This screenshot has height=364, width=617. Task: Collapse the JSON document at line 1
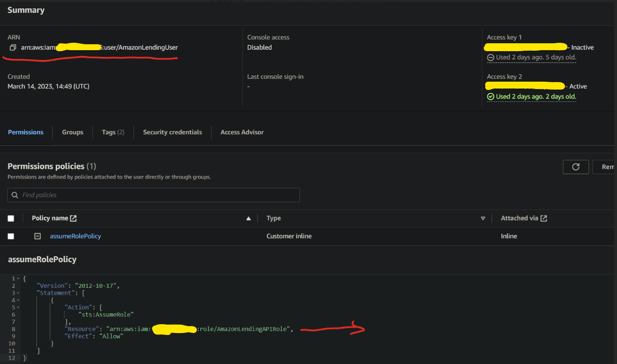click(19, 278)
